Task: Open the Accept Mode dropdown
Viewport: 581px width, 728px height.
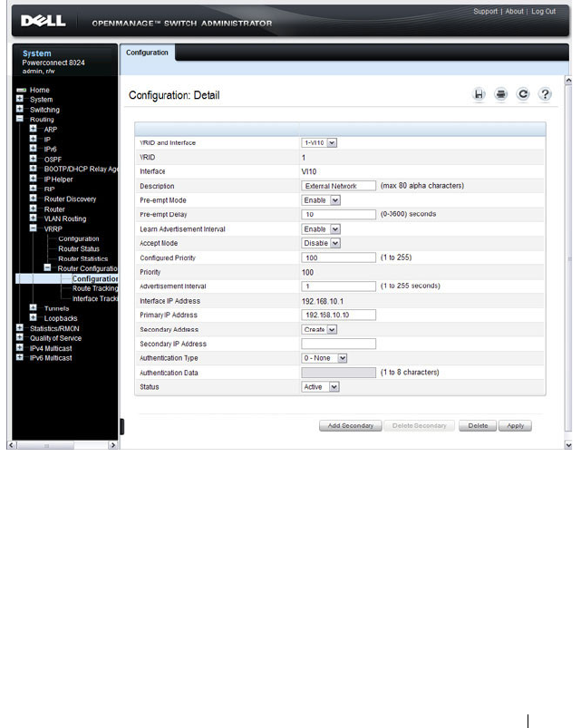Action: pyautogui.click(x=321, y=243)
